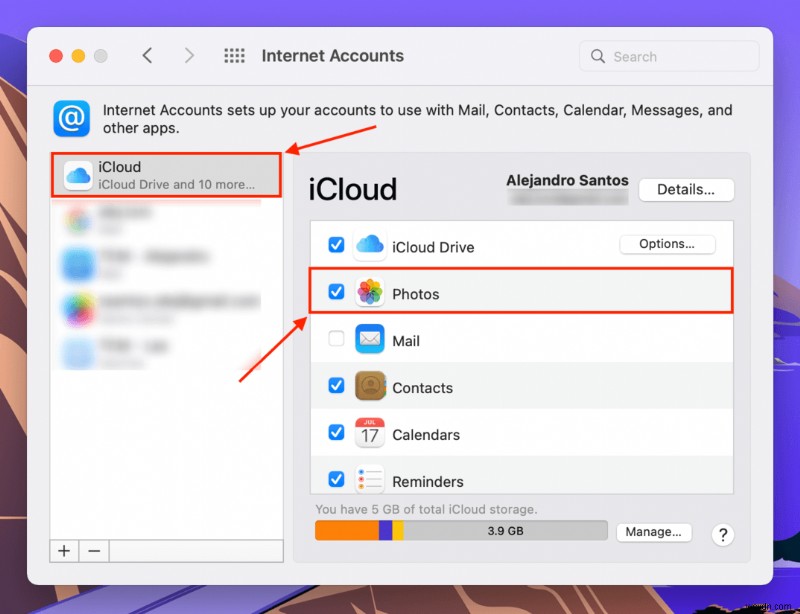Open iCloud Drive Options
Screen dimensions: 800x614
(667, 244)
